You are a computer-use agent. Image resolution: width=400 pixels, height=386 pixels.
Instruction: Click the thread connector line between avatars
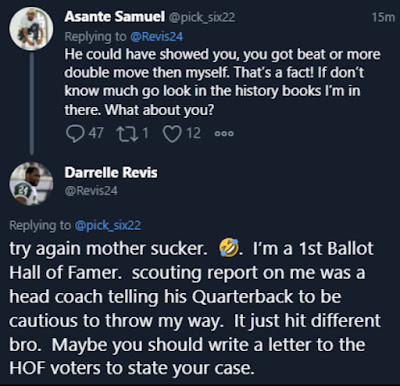coord(31,103)
